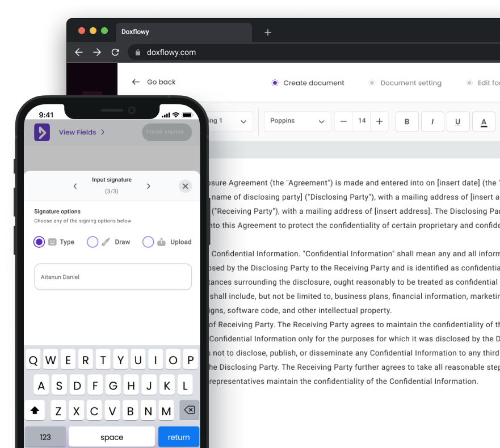Tap the A key on keyboard
The image size is (500, 448).
coord(41,386)
